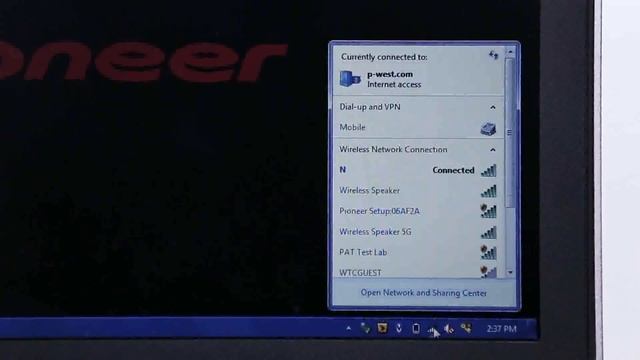Click the Mobile dial-up modem icon
Image resolution: width=640 pixels, height=360 pixels.
[488, 129]
